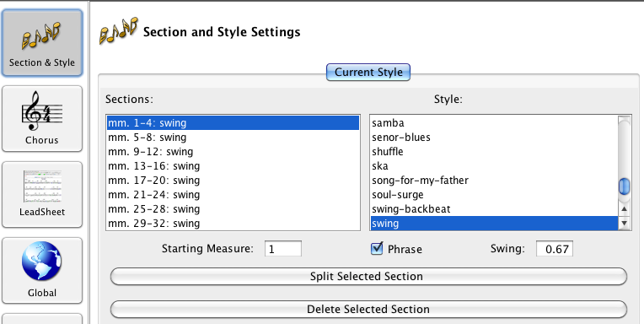644x324 pixels.
Task: Click the Starting Measure input field
Action: coord(283,249)
